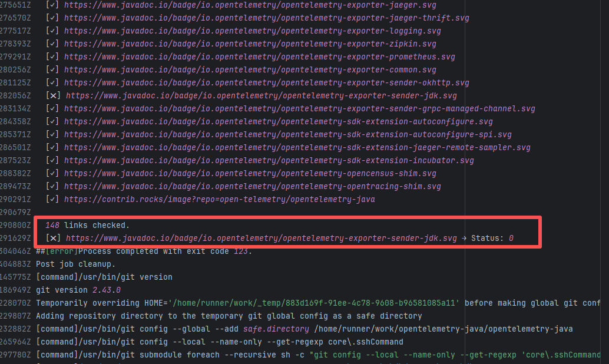Click the '148 links checked' summary line
Image resolution: width=609 pixels, height=364 pixels.
(x=87, y=226)
